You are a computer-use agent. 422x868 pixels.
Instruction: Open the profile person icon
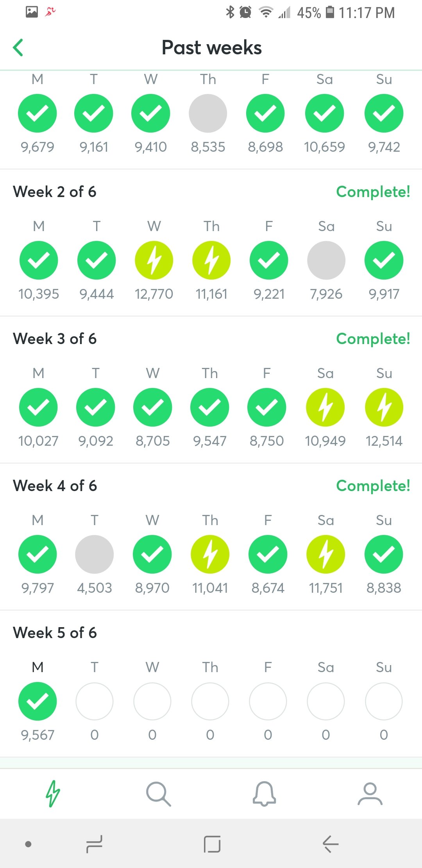click(370, 794)
